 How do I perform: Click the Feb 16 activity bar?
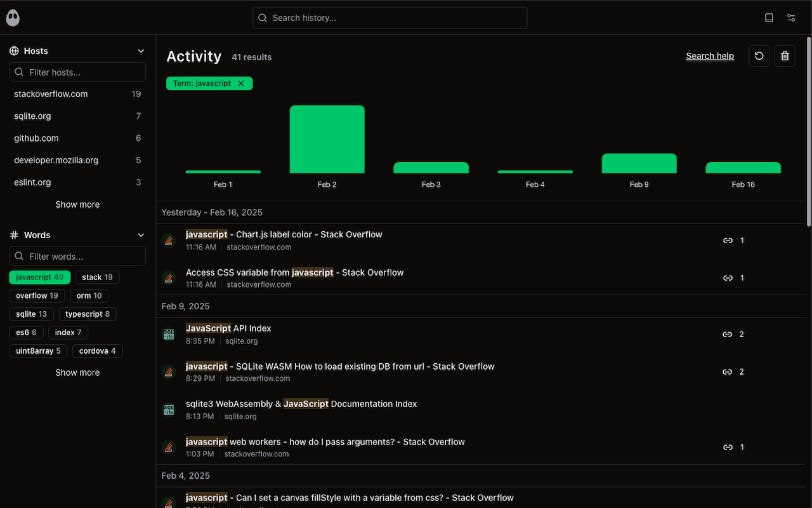pyautogui.click(x=743, y=168)
